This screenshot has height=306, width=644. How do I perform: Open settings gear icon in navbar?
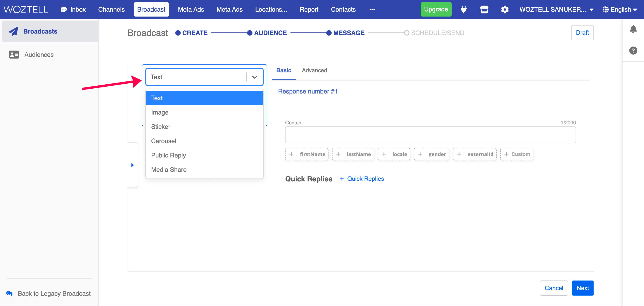504,9
